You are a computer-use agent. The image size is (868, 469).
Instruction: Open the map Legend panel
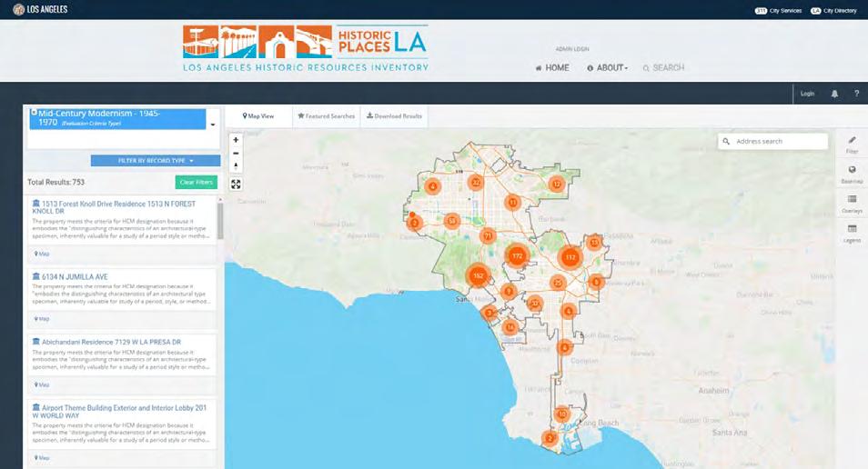pyautogui.click(x=852, y=233)
